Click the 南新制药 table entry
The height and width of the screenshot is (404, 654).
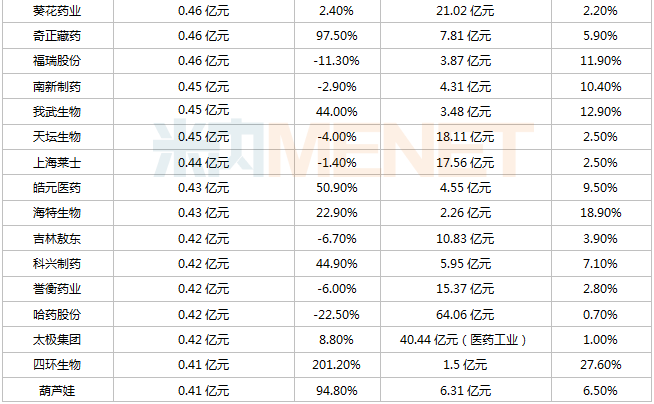(x=57, y=87)
